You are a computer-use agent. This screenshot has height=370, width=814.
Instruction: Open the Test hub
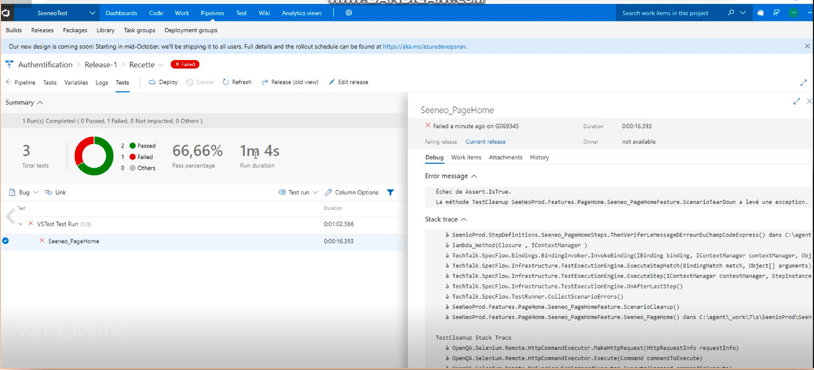[241, 13]
